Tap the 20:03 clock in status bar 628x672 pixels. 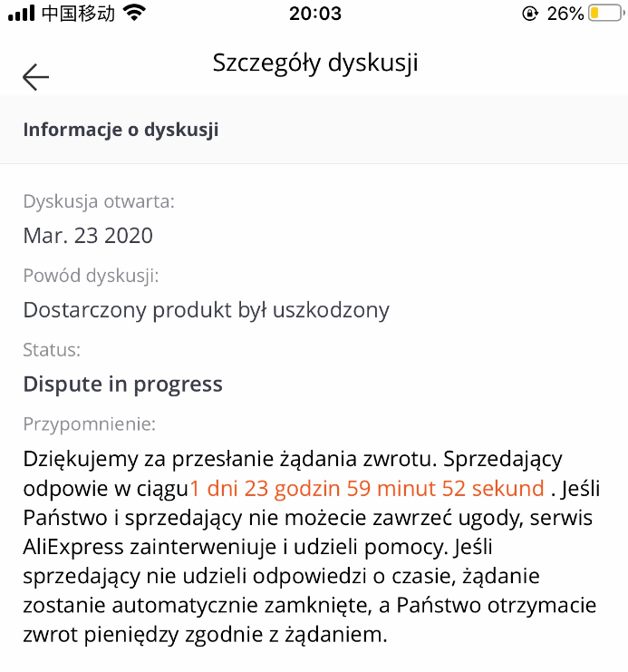point(315,14)
